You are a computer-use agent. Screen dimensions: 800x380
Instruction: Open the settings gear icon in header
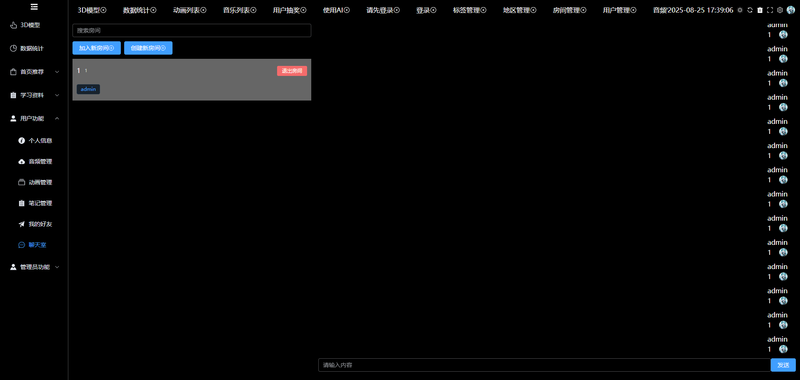coord(780,10)
